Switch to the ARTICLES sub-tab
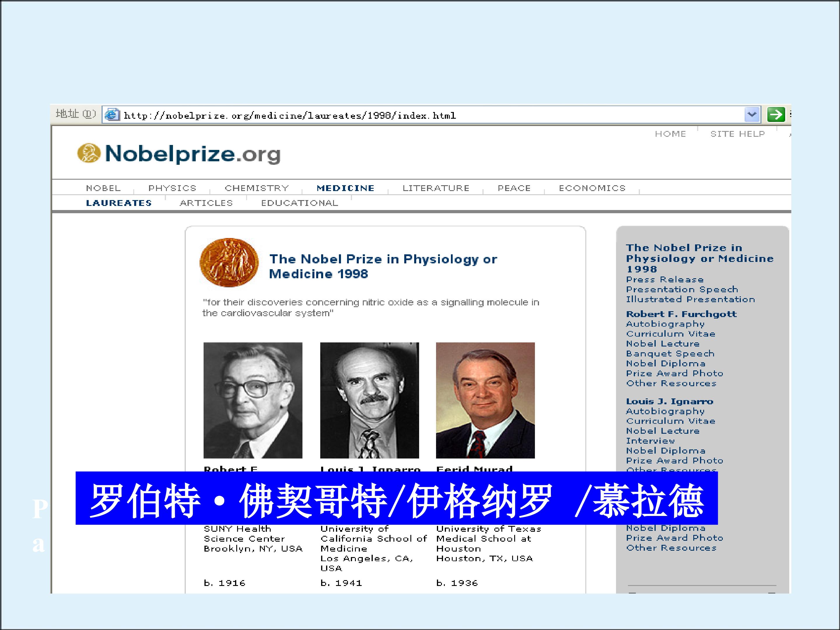840x630 pixels. [206, 203]
